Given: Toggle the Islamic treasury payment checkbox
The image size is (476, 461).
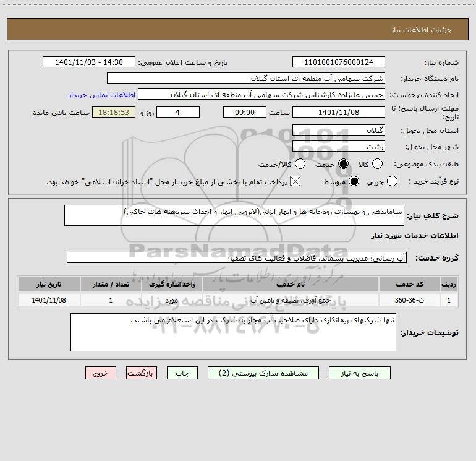Looking at the screenshot, I should [295, 181].
